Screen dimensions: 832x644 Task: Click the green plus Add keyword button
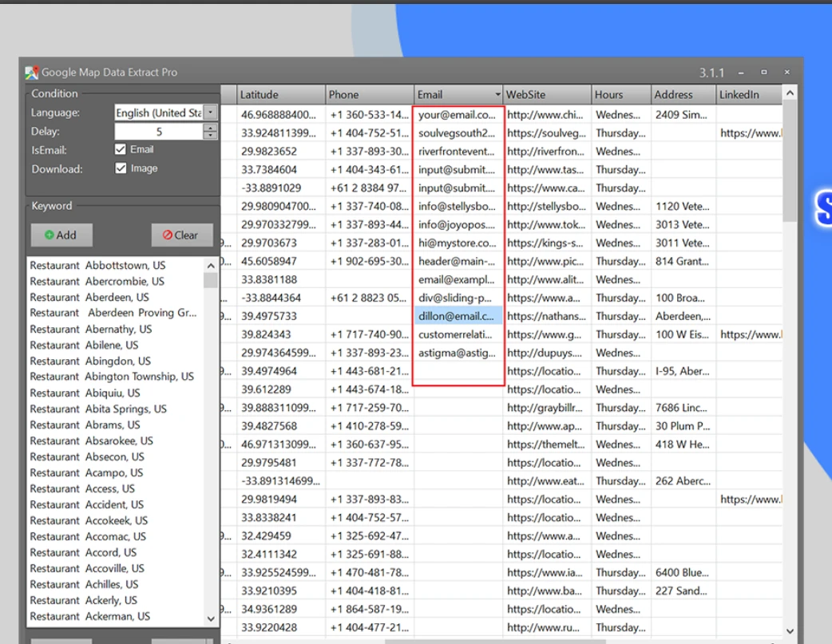pos(61,235)
